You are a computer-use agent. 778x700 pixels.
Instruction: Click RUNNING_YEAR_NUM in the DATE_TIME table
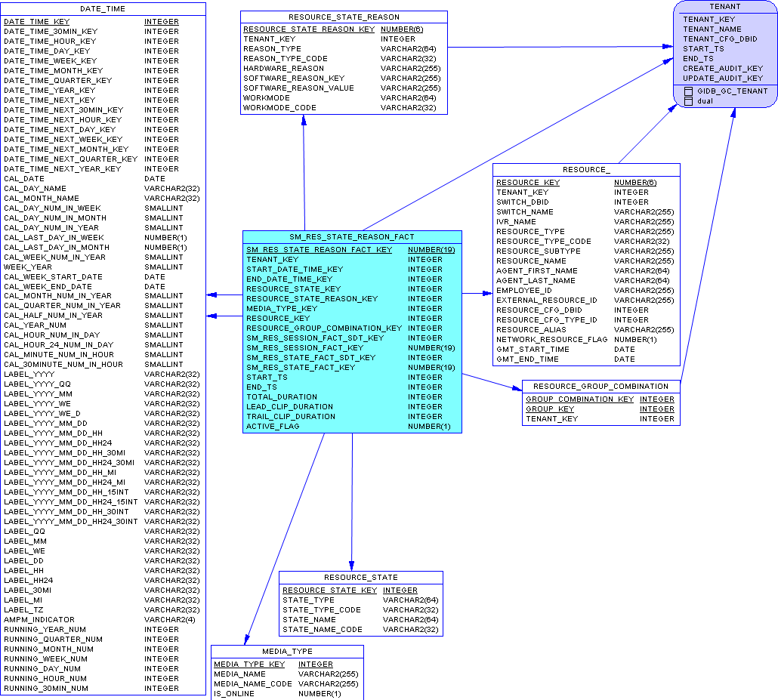tap(45, 630)
